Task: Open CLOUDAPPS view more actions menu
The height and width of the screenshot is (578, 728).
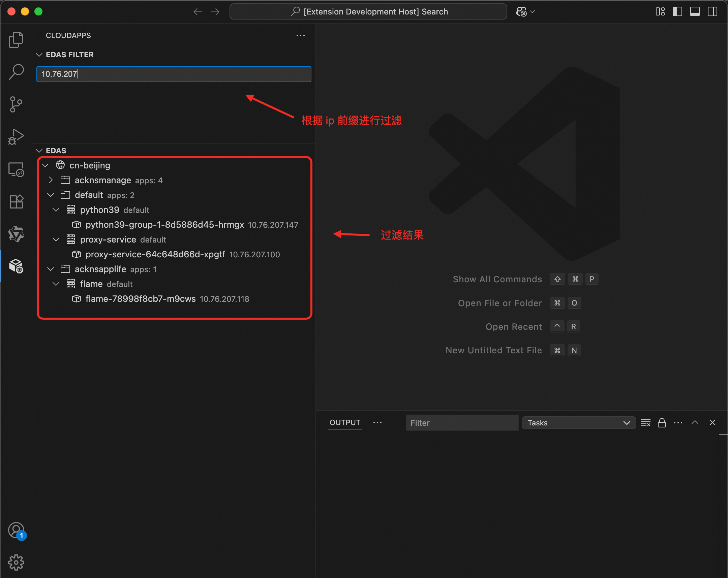Action: click(x=300, y=35)
